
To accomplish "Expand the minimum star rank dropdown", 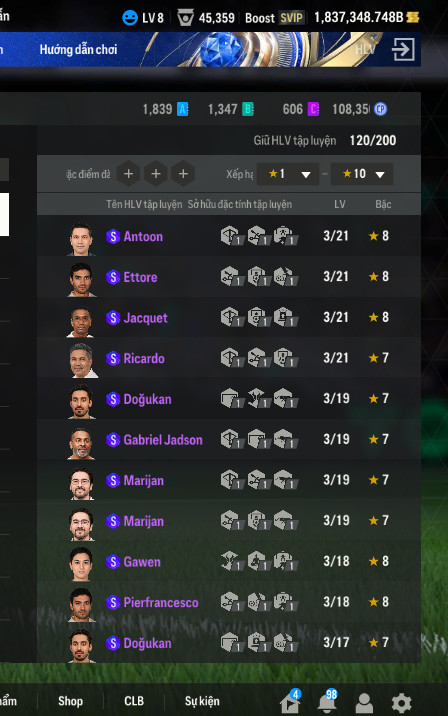I will pos(288,174).
